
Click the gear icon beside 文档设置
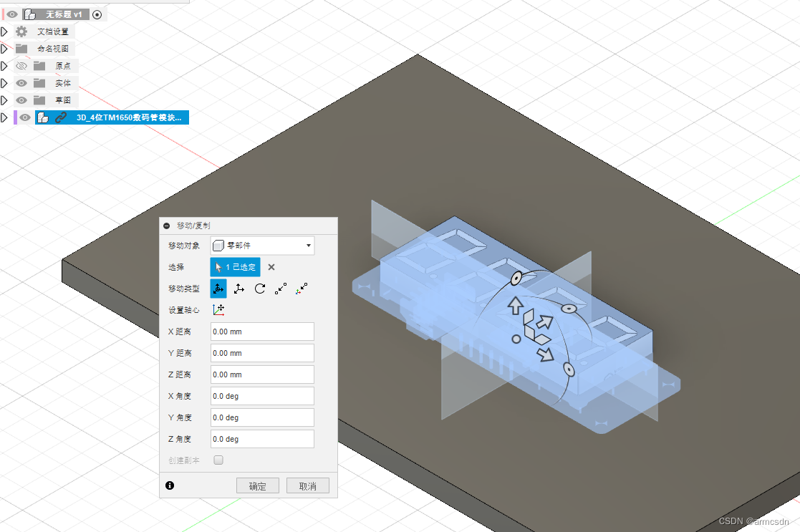(x=21, y=32)
